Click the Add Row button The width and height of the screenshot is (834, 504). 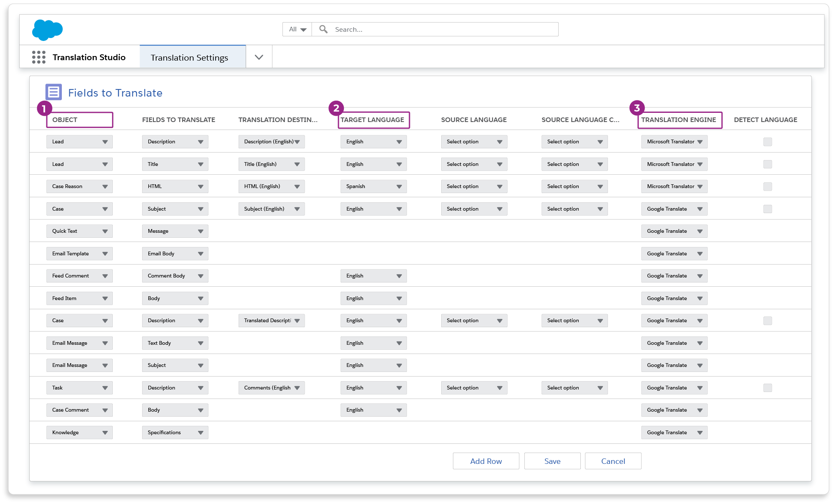tap(486, 461)
